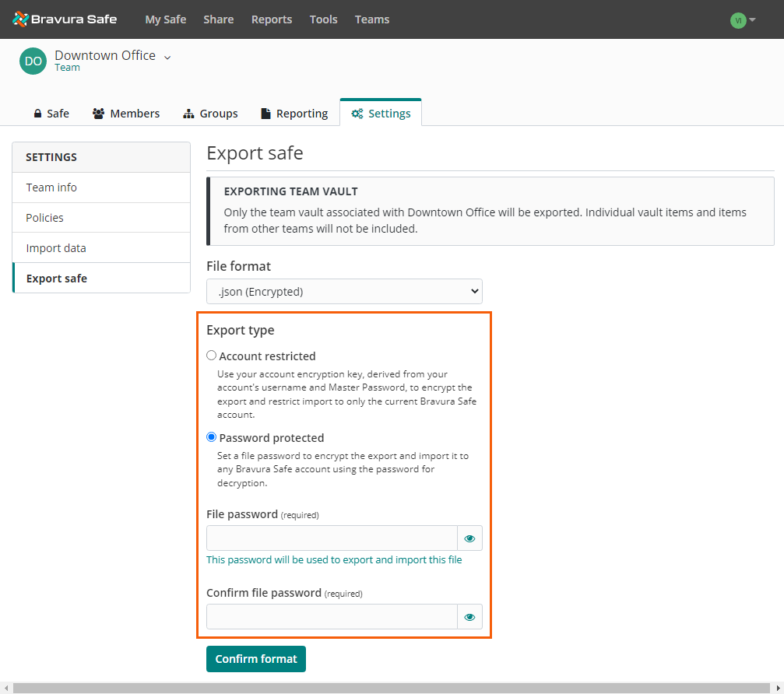
Task: Select the Password protected export type
Action: pyautogui.click(x=211, y=436)
